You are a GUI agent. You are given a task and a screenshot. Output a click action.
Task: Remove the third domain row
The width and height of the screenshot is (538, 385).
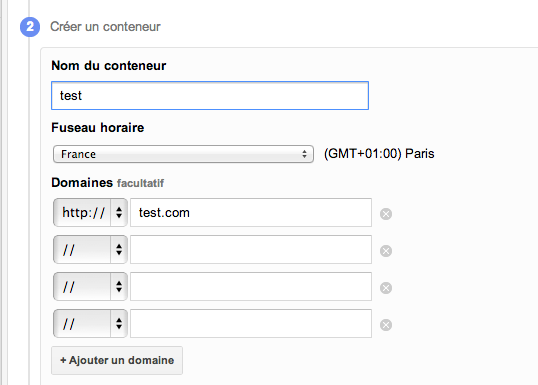[x=386, y=288]
